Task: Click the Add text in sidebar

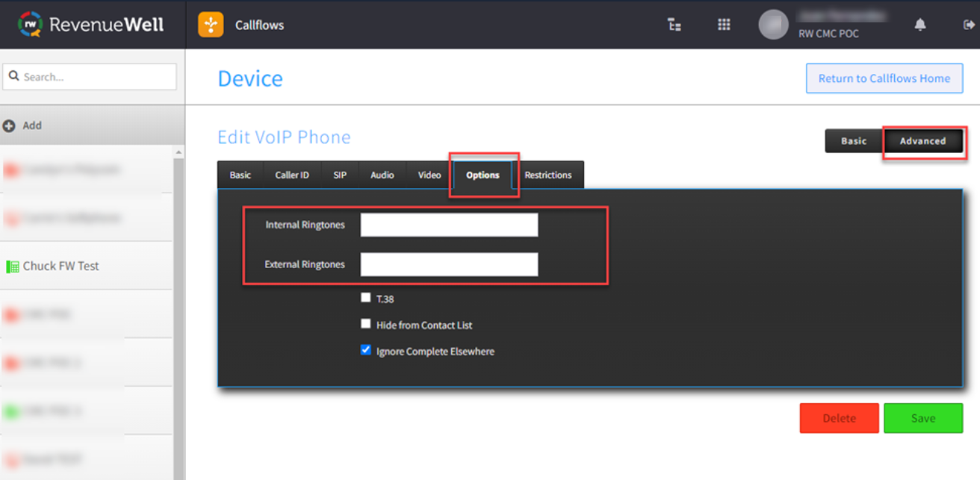Action: click(x=32, y=125)
